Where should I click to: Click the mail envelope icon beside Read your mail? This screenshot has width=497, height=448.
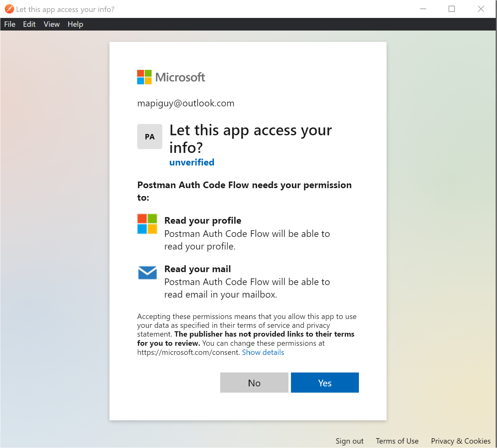coord(147,272)
